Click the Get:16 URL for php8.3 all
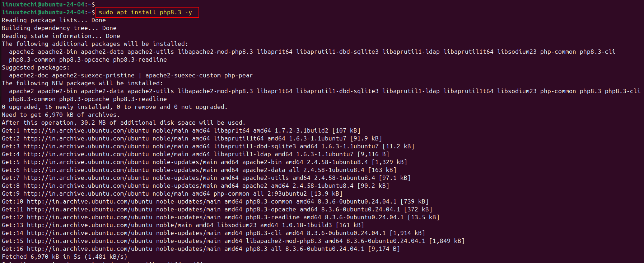The height and width of the screenshot is (263, 644). pos(90,249)
